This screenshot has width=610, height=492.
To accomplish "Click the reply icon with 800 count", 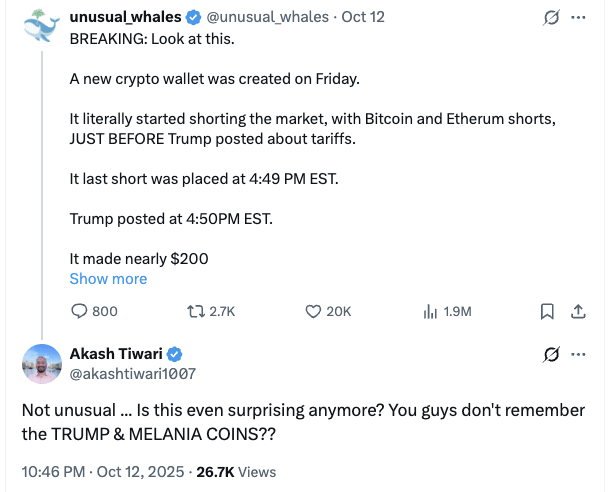I will 80,311.
